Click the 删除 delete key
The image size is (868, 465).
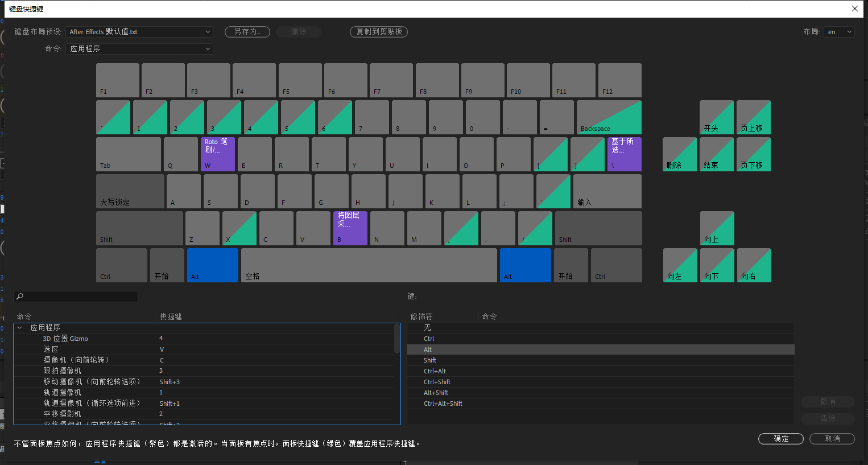680,154
